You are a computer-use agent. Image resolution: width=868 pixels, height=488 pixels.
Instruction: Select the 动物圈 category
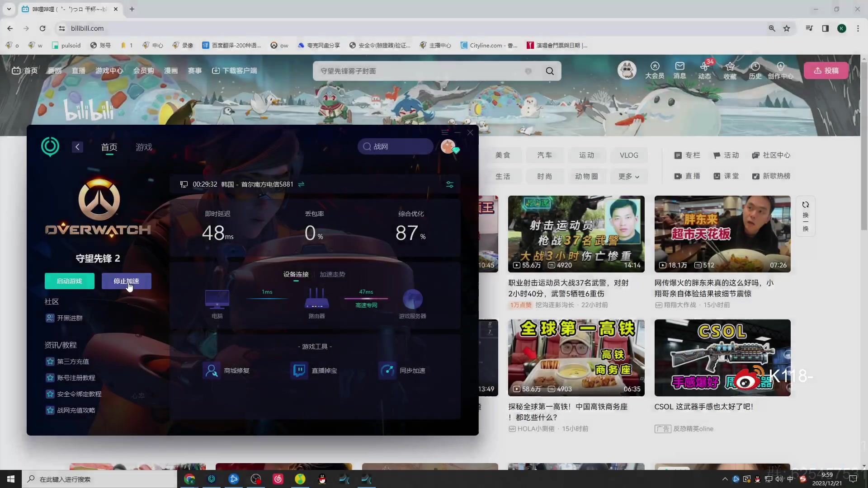[586, 176]
